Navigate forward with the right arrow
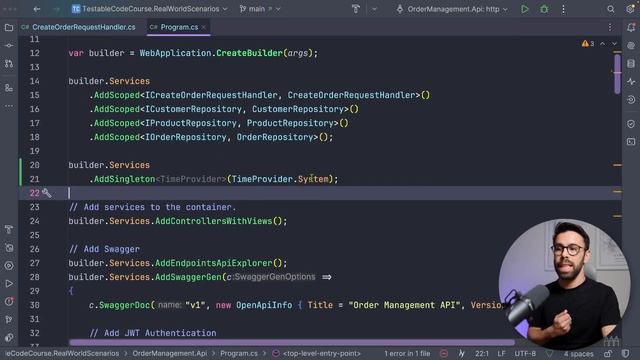Image resolution: width=640 pixels, height=360 pixels. click(x=56, y=9)
